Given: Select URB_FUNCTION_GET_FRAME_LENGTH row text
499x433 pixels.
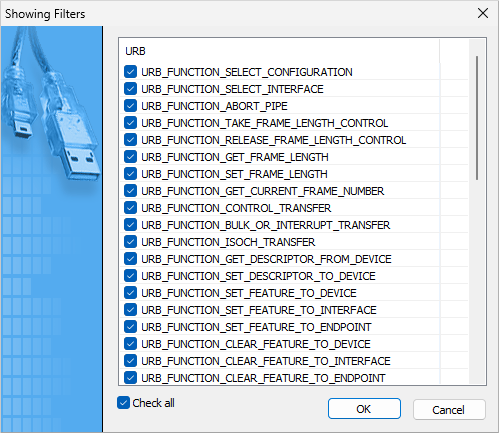Looking at the screenshot, I should point(235,157).
